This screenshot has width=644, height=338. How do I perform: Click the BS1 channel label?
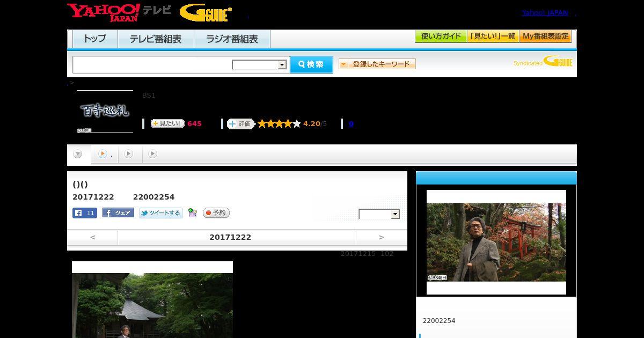click(149, 95)
